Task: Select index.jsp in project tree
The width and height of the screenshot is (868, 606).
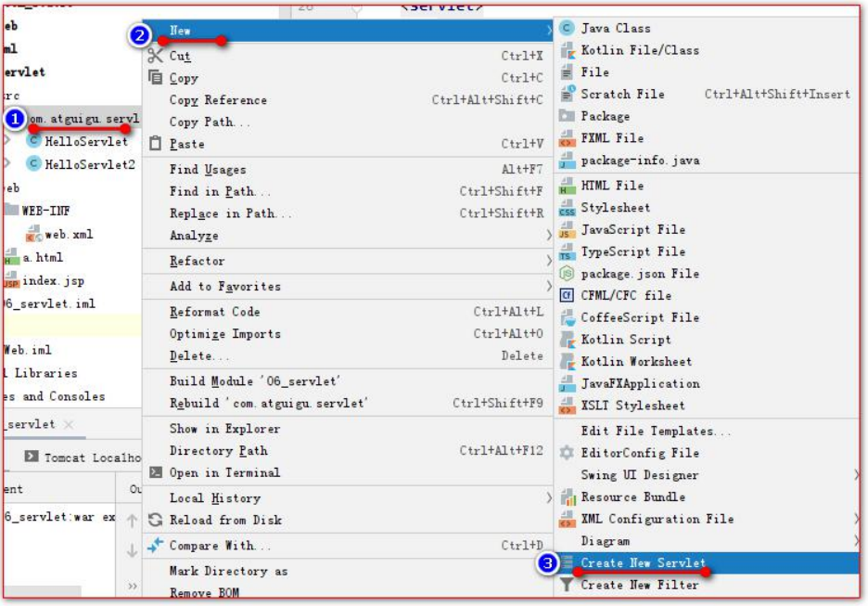Action: coord(53,280)
